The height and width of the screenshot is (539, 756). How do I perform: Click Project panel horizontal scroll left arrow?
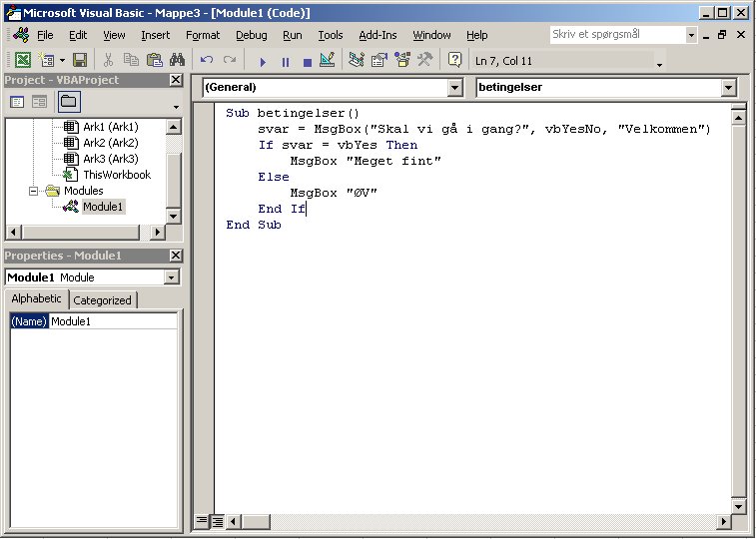[x=13, y=233]
